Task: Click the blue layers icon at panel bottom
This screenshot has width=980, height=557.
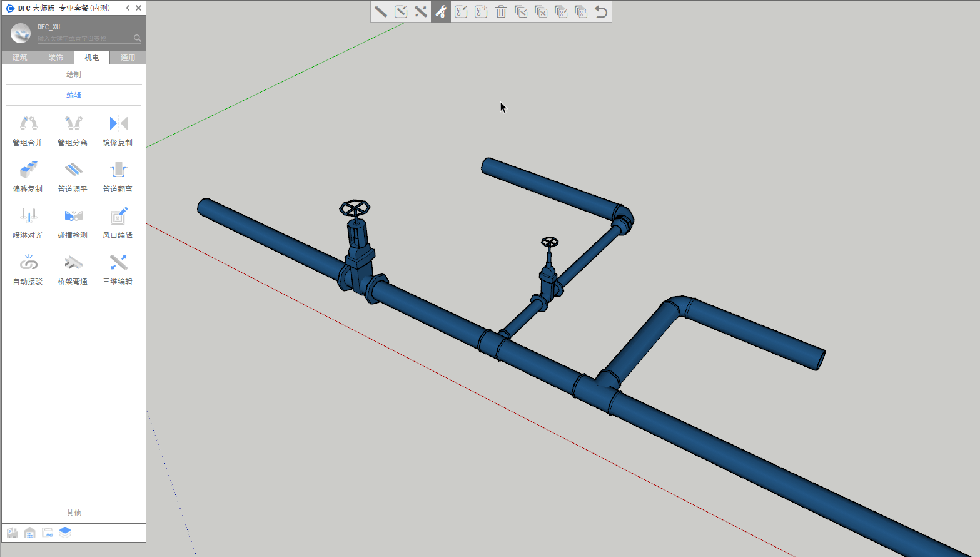Action: 65,533
